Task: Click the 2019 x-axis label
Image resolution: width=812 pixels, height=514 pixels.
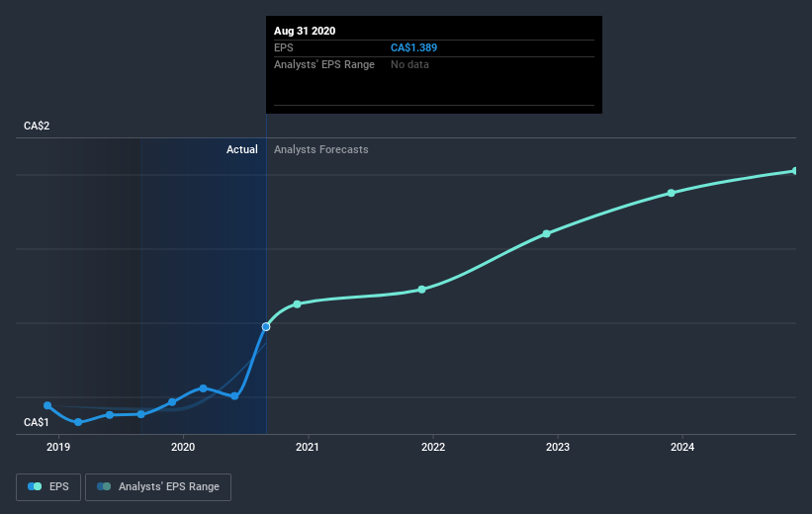Action: coord(58,447)
